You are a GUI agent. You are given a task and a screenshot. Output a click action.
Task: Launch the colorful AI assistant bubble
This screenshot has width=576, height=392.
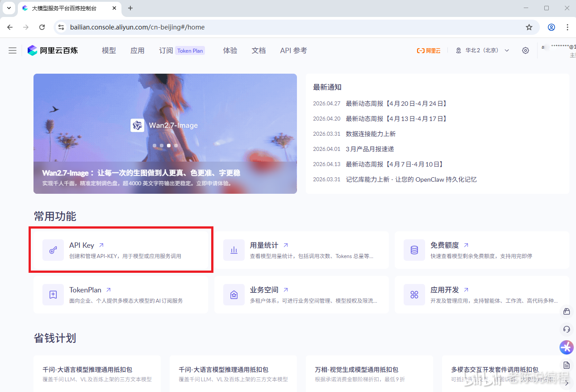(x=567, y=347)
